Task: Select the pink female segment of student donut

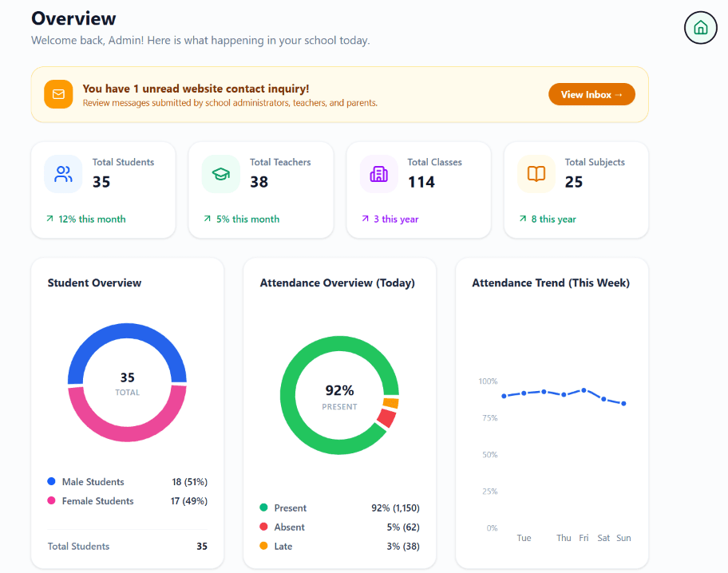Action: (x=127, y=434)
